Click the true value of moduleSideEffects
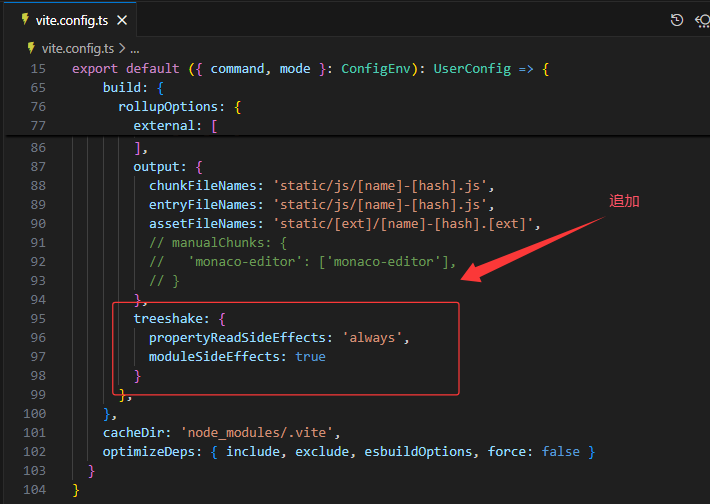The image size is (710, 504). pos(310,356)
